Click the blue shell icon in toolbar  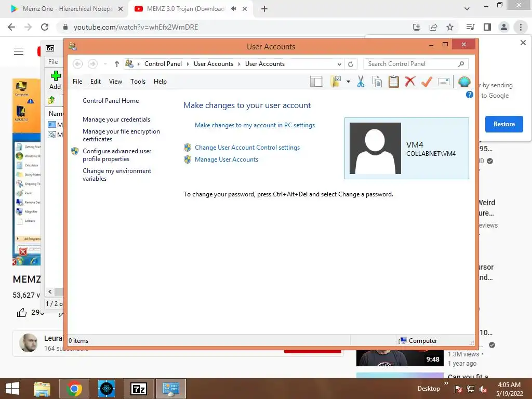[x=464, y=82]
